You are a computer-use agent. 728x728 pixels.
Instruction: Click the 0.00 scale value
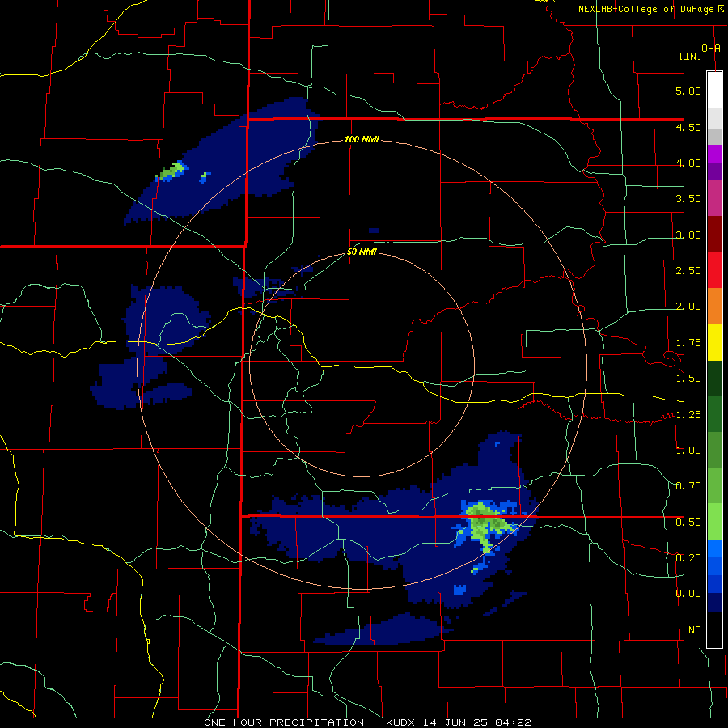688,594
